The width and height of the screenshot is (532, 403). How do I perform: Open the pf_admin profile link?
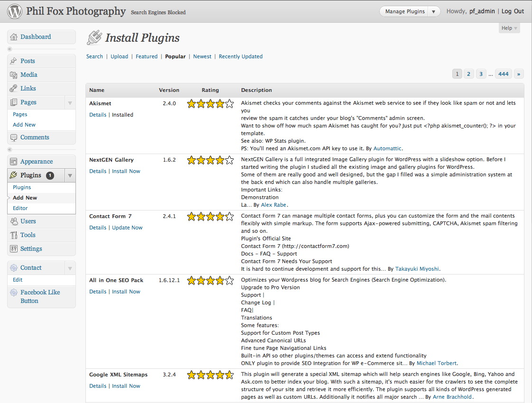tap(482, 11)
